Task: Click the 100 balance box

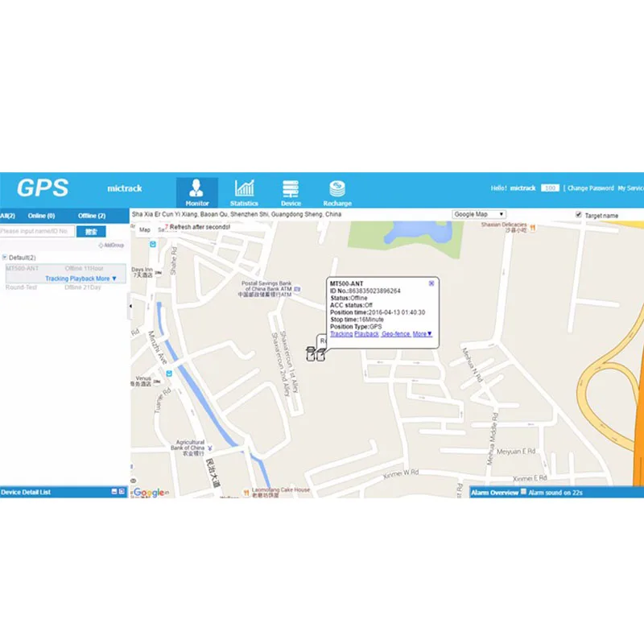Action: point(550,188)
